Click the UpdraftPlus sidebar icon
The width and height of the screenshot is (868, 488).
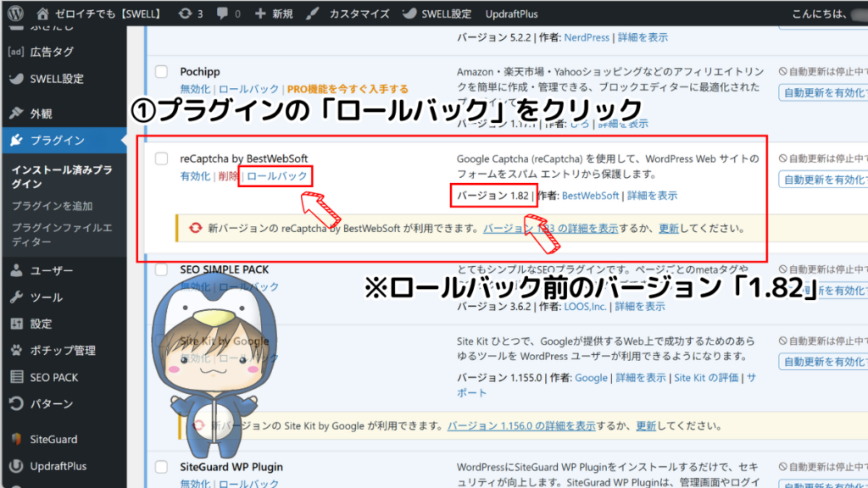tap(17, 466)
